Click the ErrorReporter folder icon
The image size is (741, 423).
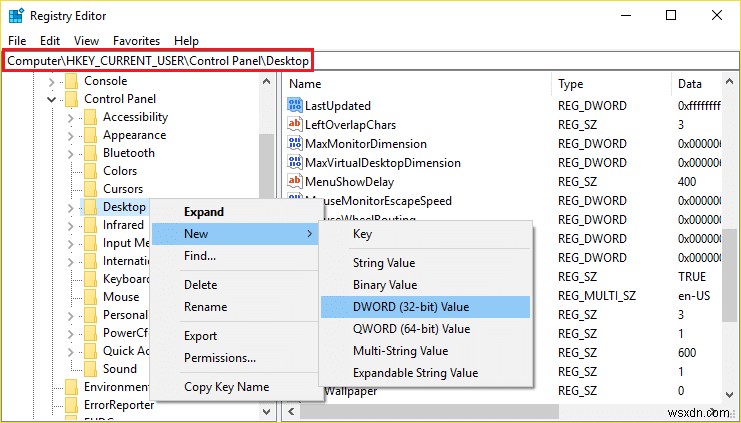click(71, 405)
